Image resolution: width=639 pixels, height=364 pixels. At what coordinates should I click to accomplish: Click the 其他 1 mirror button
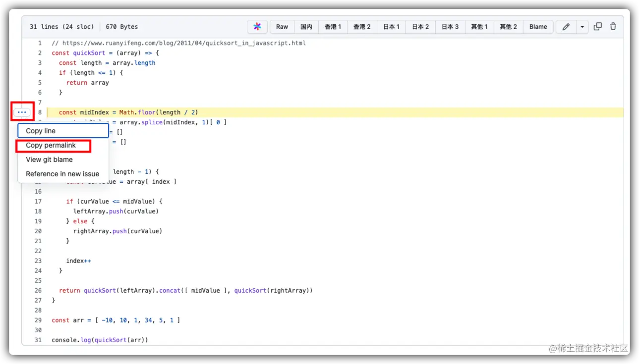coord(479,27)
